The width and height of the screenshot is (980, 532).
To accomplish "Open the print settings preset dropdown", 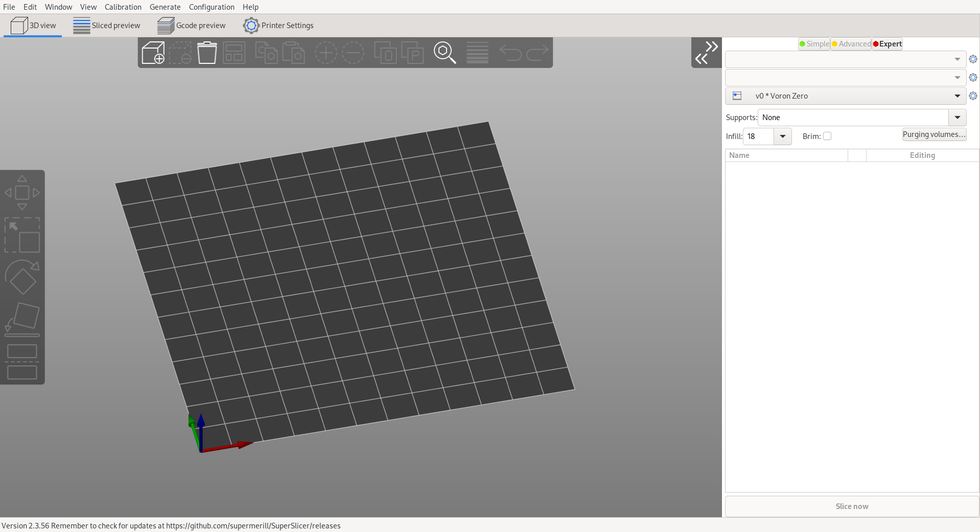I will [846, 59].
